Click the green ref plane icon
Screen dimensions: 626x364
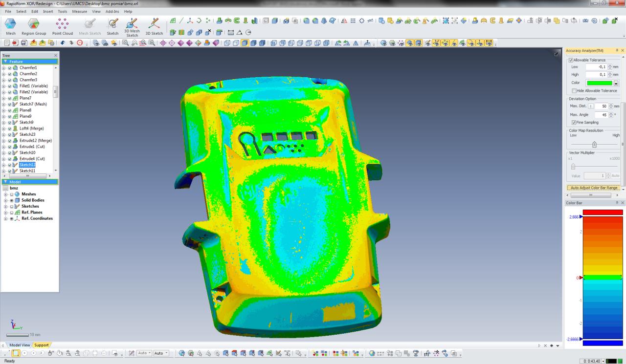point(173,21)
